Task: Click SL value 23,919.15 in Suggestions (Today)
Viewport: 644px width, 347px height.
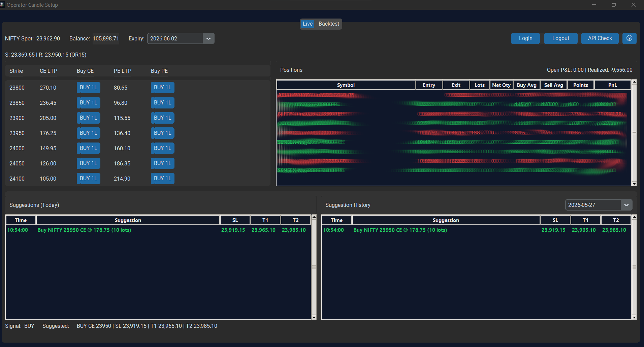Action: (233, 230)
